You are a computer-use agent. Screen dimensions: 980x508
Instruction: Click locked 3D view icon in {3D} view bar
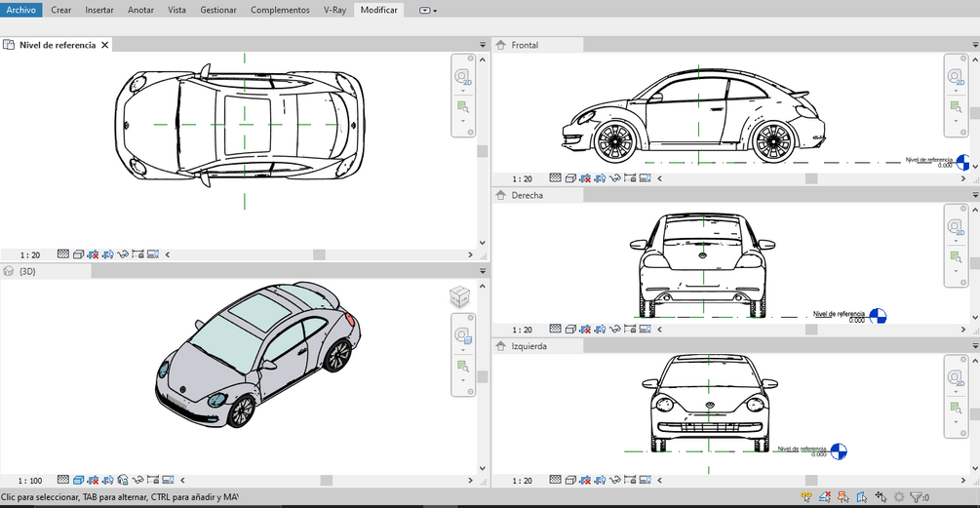point(123,480)
